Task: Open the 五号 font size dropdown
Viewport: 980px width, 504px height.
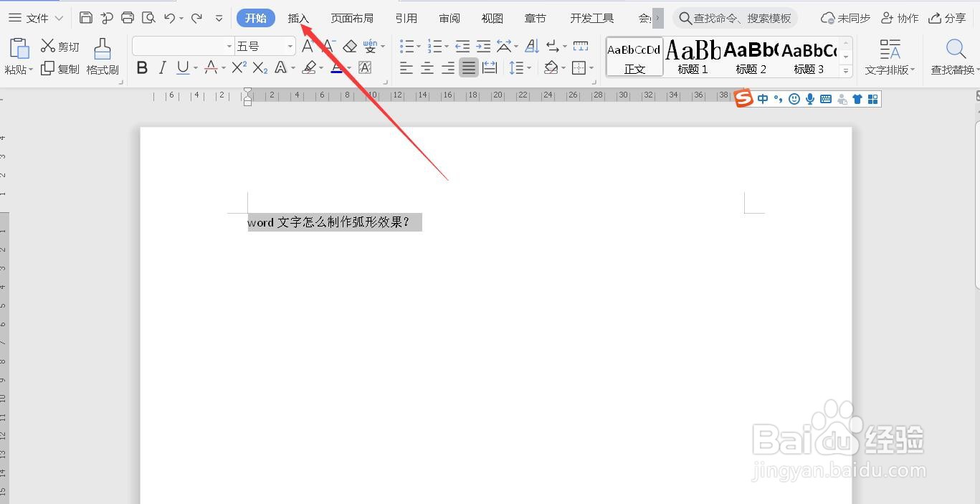Action: (x=290, y=47)
